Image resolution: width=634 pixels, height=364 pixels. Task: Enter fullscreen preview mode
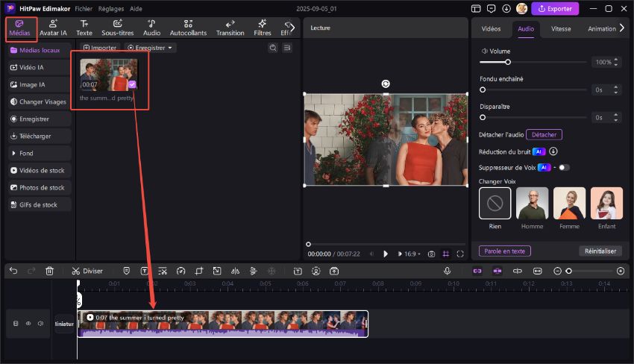point(460,254)
